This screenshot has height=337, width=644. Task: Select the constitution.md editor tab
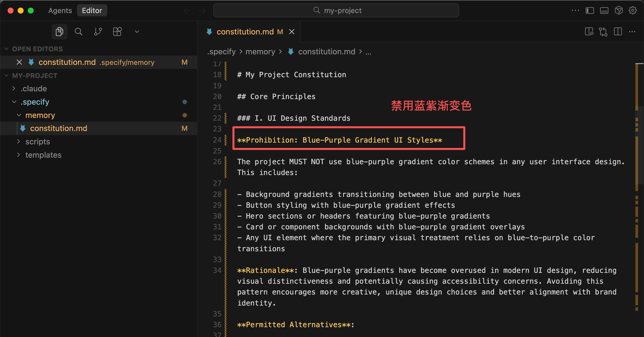pyautogui.click(x=245, y=32)
